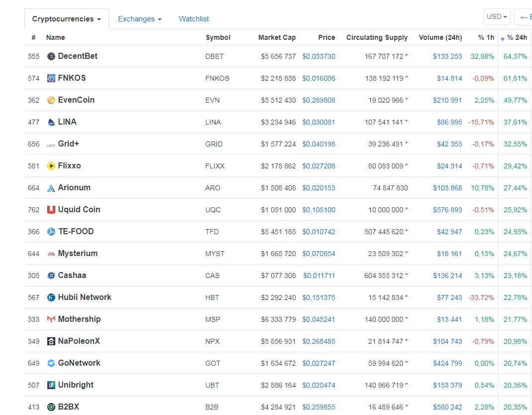Click the LINA coin logo
The width and height of the screenshot is (532, 415).
51,122
